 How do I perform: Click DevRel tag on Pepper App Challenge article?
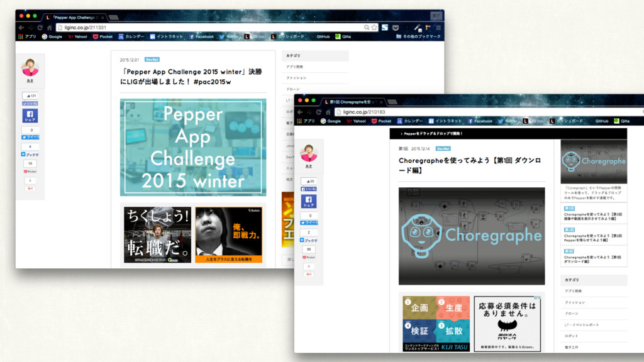(x=152, y=60)
